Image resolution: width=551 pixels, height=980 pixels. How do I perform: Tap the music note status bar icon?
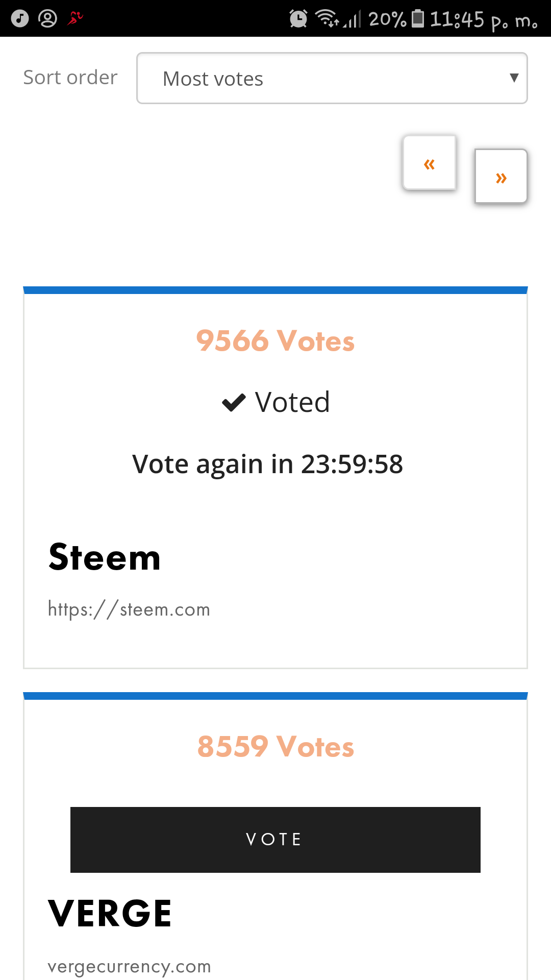pyautogui.click(x=20, y=19)
